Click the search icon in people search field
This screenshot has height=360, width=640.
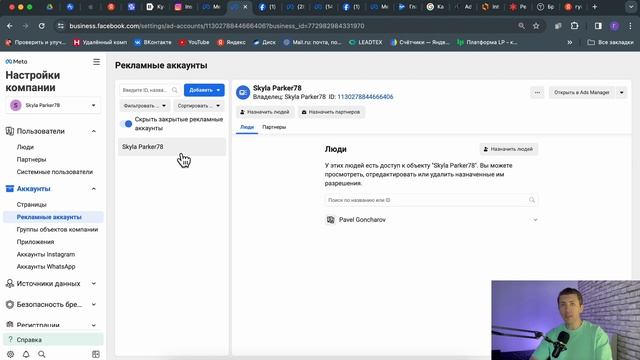(532, 200)
